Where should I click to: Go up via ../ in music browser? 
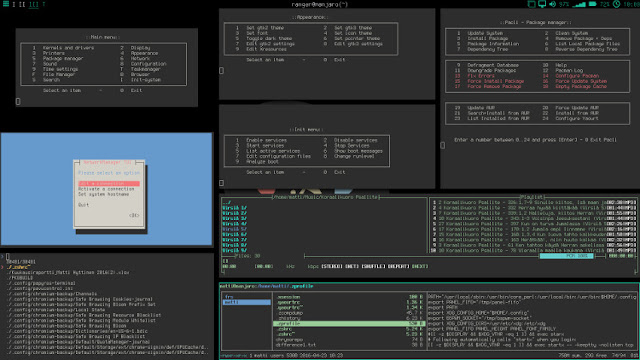[227, 202]
